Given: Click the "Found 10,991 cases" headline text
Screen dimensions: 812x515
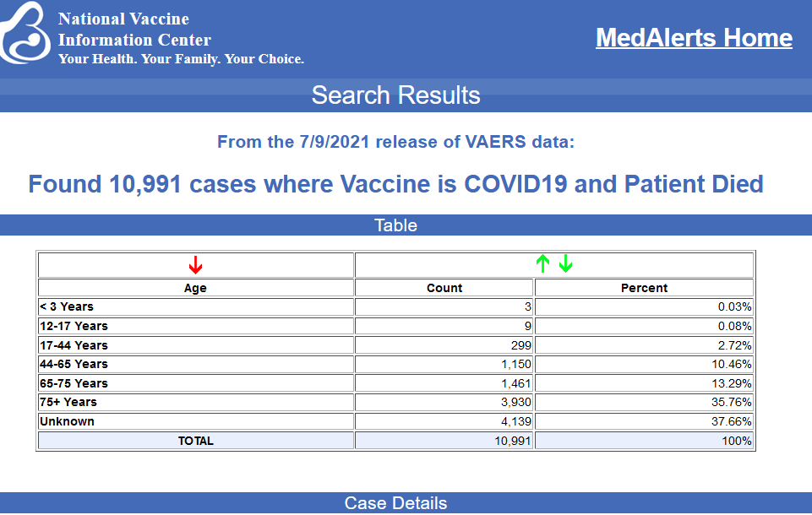Looking at the screenshot, I should pyautogui.click(x=395, y=184).
